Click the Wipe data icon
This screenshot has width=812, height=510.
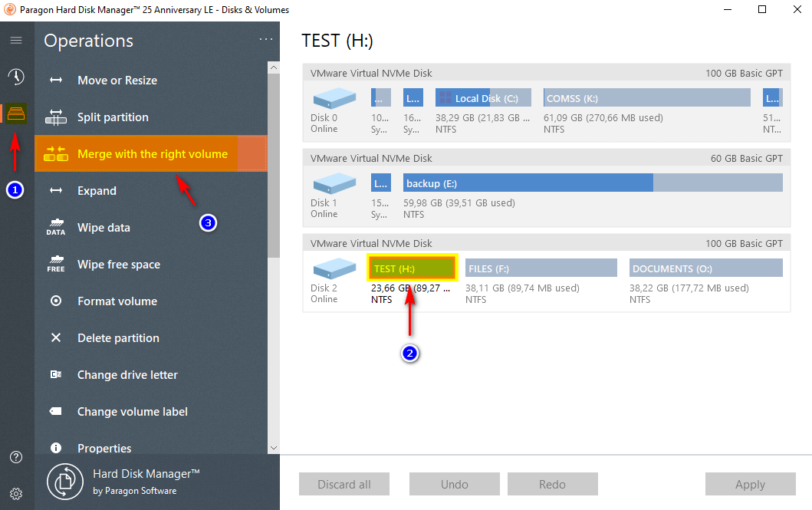pyautogui.click(x=56, y=227)
